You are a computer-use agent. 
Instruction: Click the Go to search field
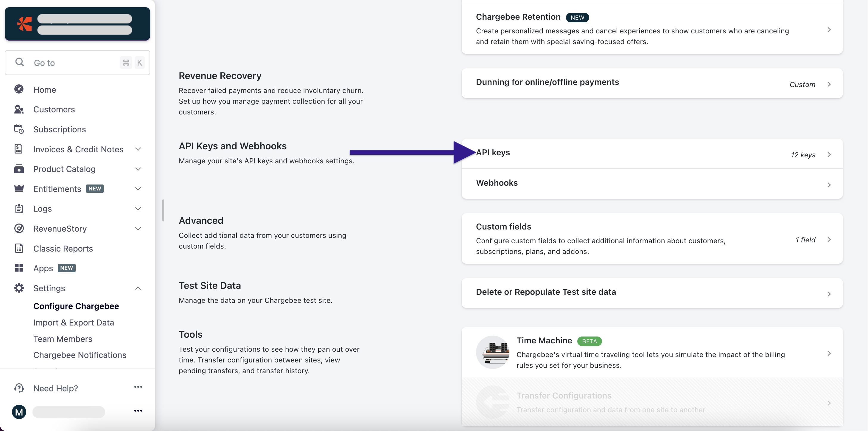click(77, 63)
